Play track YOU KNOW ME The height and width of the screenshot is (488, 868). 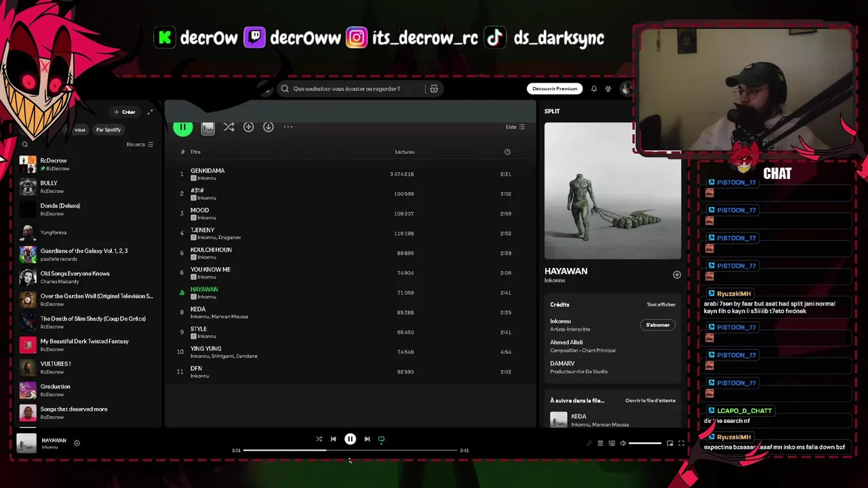pyautogui.click(x=351, y=272)
